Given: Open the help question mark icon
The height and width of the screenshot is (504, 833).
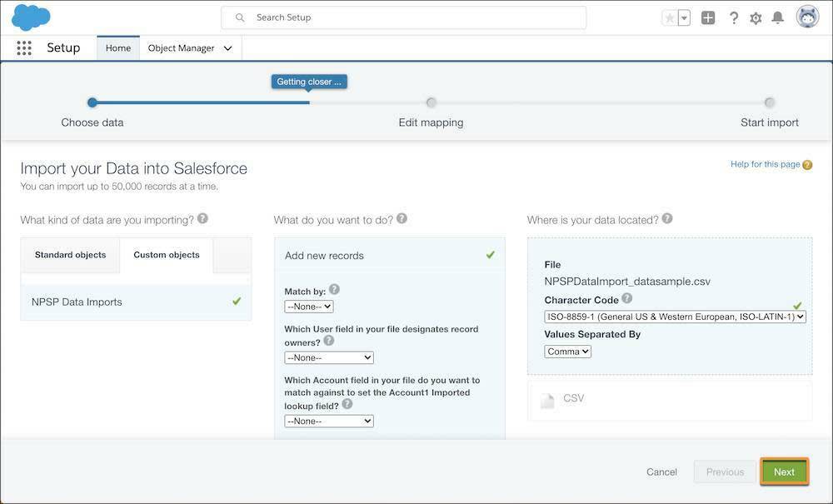Looking at the screenshot, I should click(734, 18).
